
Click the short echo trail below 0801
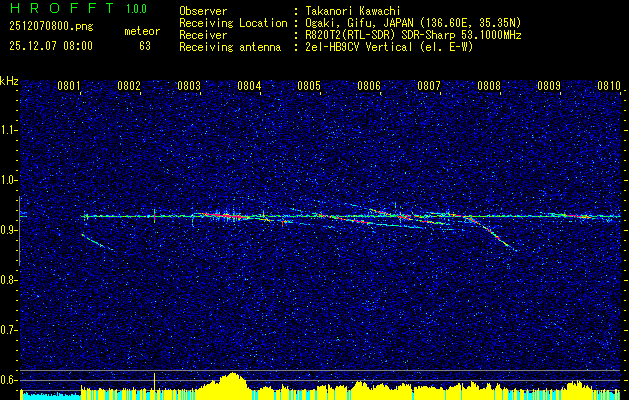[x=97, y=242]
